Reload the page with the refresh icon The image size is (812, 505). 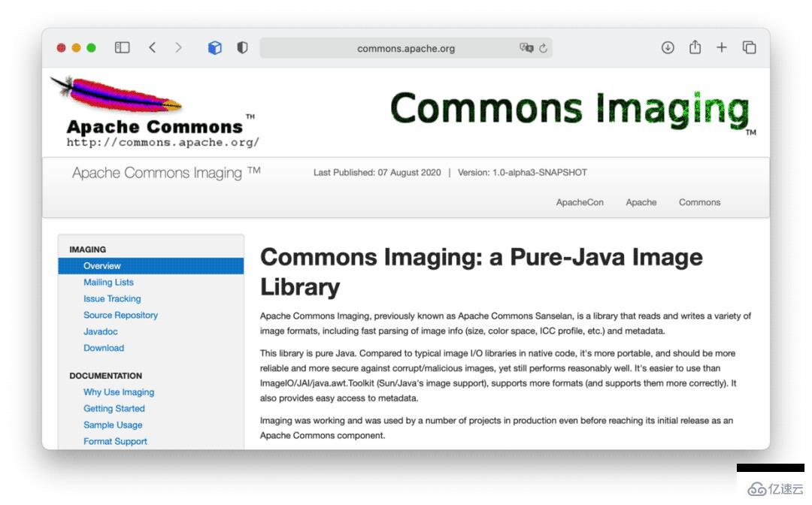pyautogui.click(x=544, y=48)
